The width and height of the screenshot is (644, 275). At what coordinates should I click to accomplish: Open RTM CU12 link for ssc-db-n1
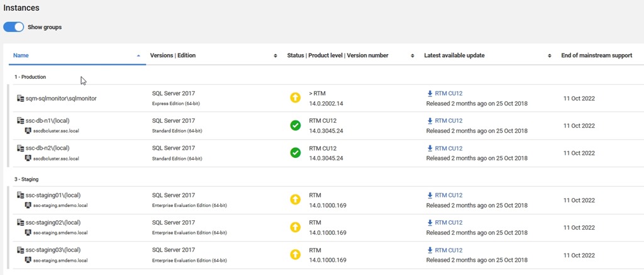pyautogui.click(x=448, y=121)
